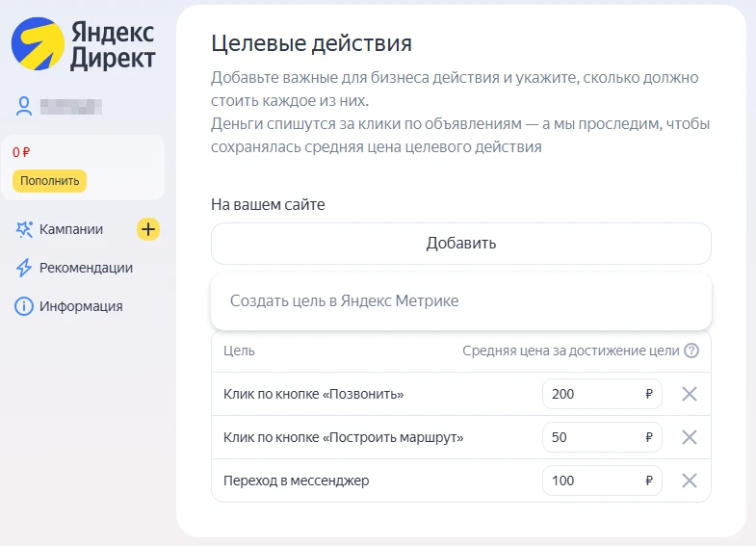Focus the 50 ₽ price input
756x546 pixels.
click(592, 437)
